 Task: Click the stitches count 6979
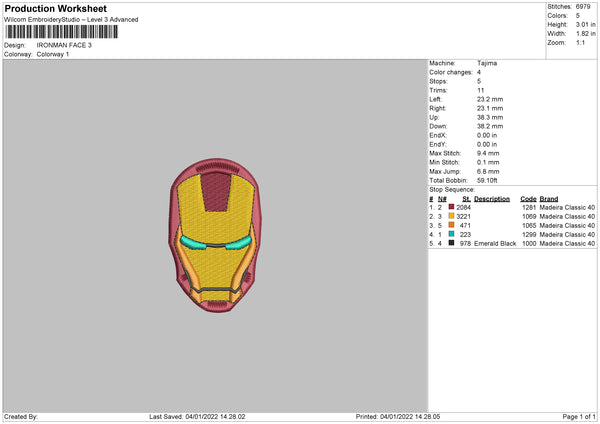(x=583, y=7)
